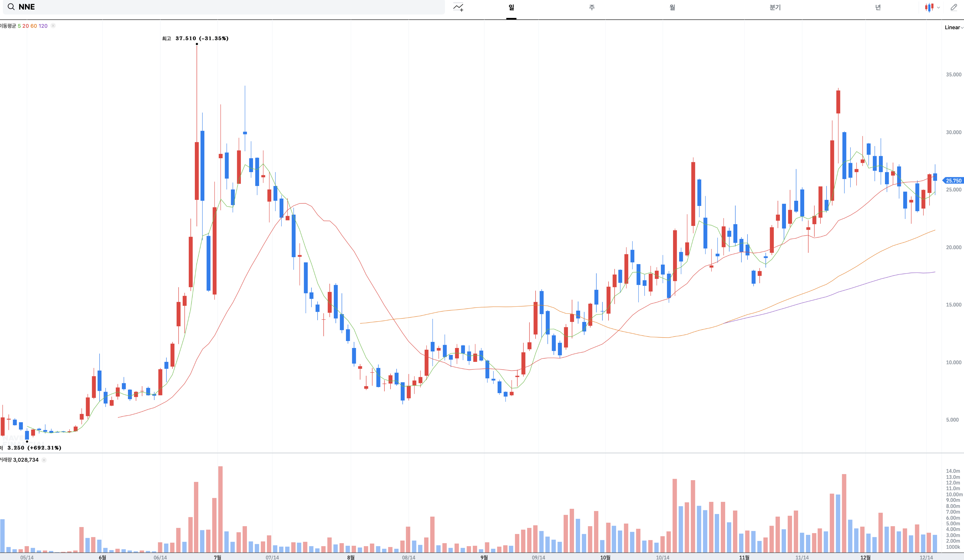Open the add indicator chart icon

[458, 7]
